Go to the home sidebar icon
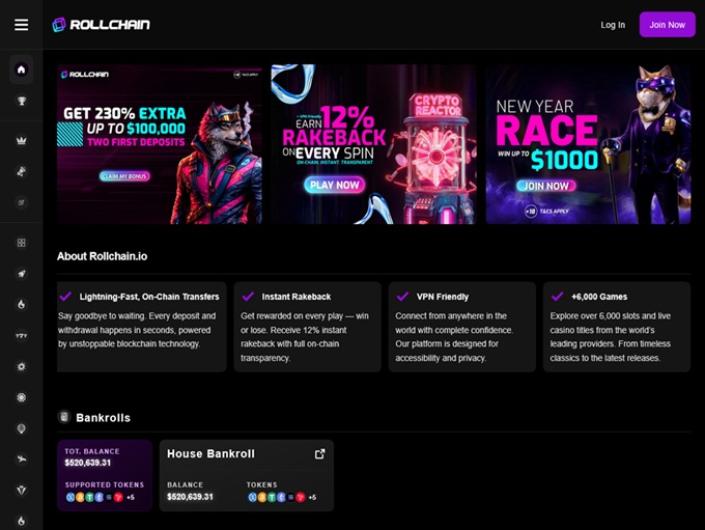This screenshot has width=705, height=530. [21, 70]
